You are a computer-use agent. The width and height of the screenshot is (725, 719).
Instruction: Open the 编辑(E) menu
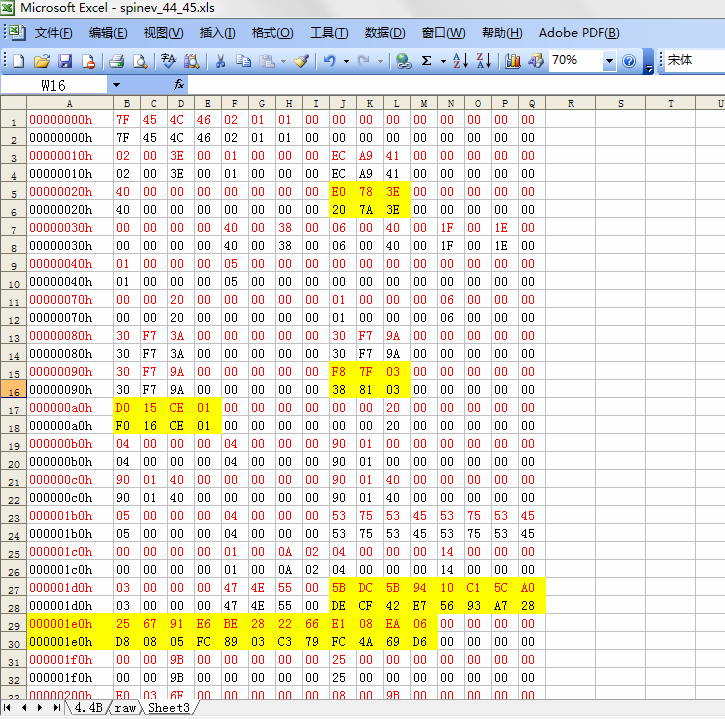(108, 33)
